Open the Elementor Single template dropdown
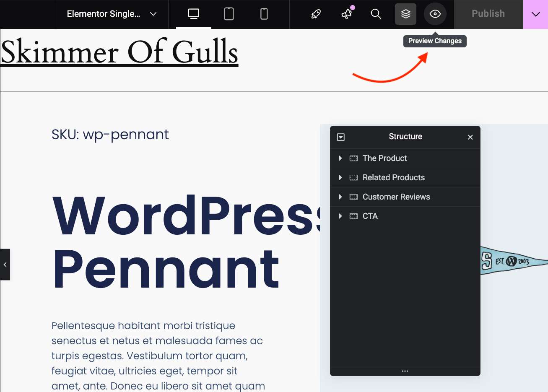Viewport: 548px width, 392px height. click(x=111, y=14)
